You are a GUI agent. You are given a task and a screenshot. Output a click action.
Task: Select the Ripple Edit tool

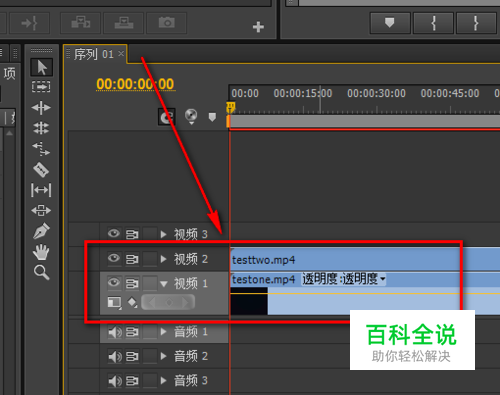[41, 108]
